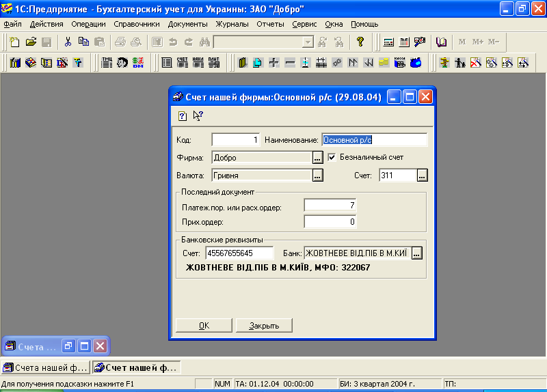Click the yellow question mark help icon

pos(360,42)
